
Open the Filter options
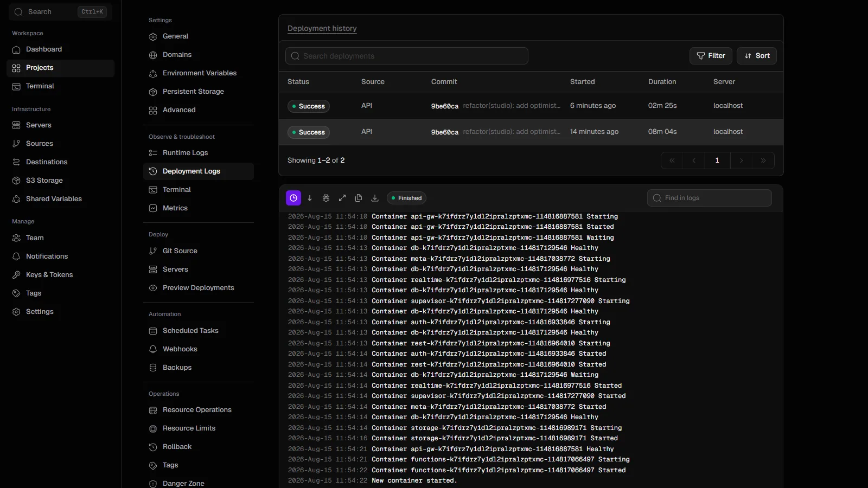click(711, 56)
